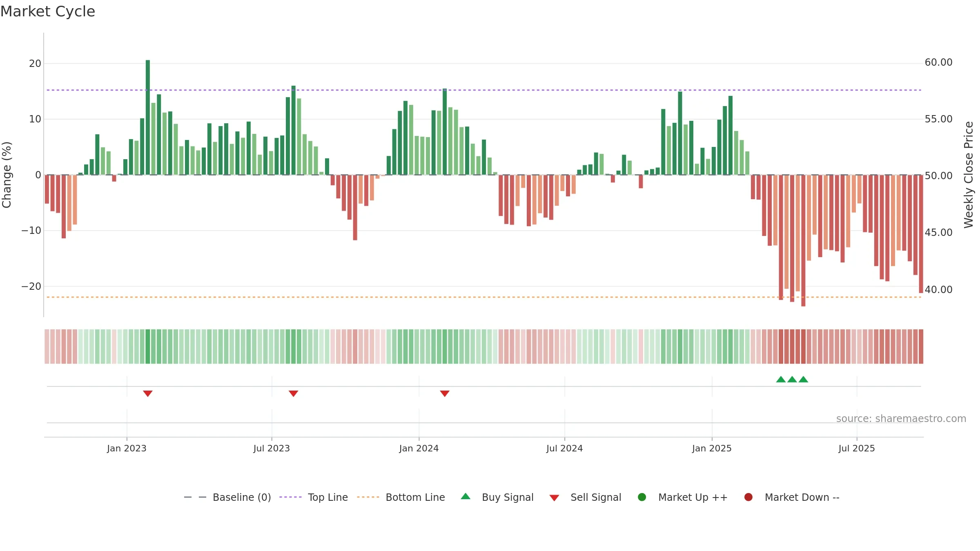Viewport: 980px width, 551px height.
Task: Click the red Sell Signal triangle in legend
Action: [x=554, y=498]
